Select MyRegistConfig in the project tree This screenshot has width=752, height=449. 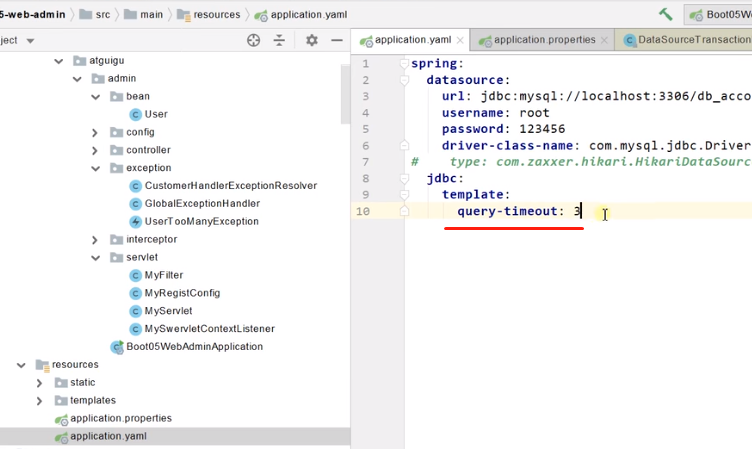(182, 293)
